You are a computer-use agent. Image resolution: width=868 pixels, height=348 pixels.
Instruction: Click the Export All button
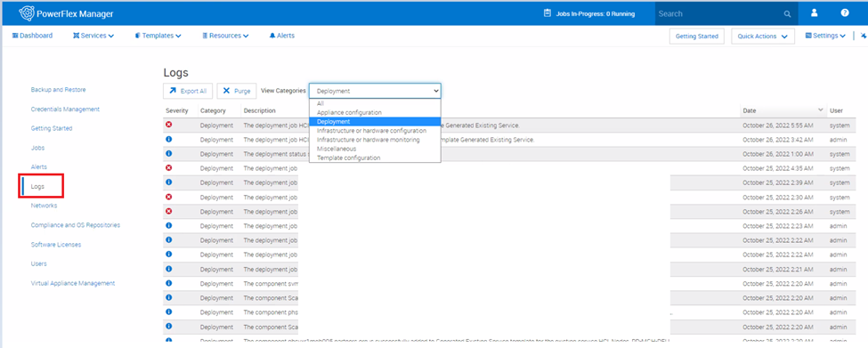[x=188, y=91]
